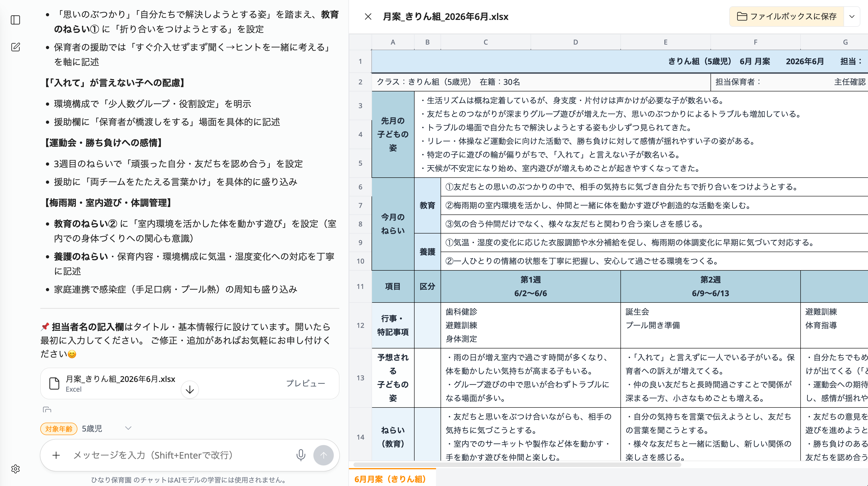
Task: Click the file name 月案_きりん組_2026年6月.xlsx in preview header
Action: click(446, 17)
